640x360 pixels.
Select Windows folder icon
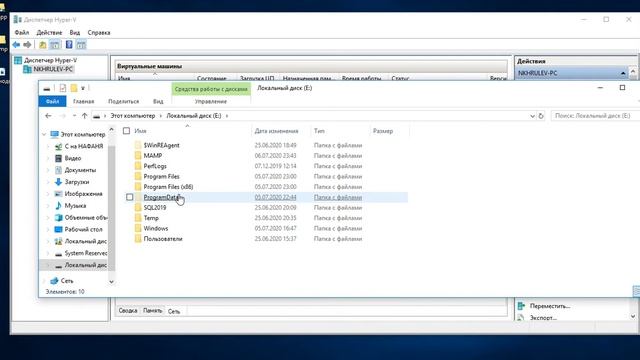tap(138, 228)
